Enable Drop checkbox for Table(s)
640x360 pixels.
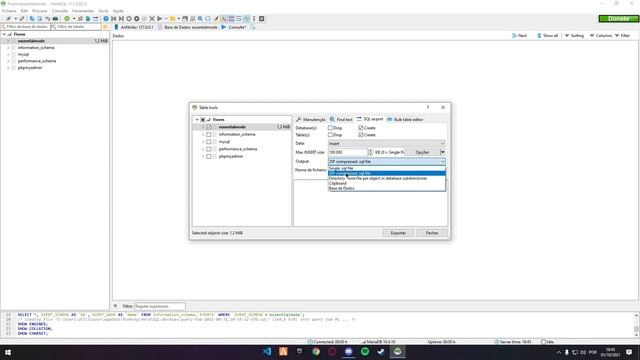(330, 135)
